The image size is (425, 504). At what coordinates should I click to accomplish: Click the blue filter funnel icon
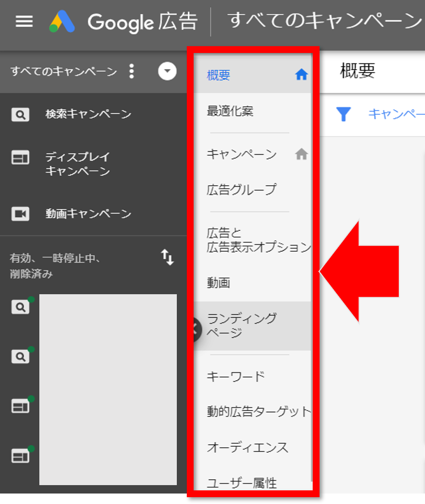point(343,114)
